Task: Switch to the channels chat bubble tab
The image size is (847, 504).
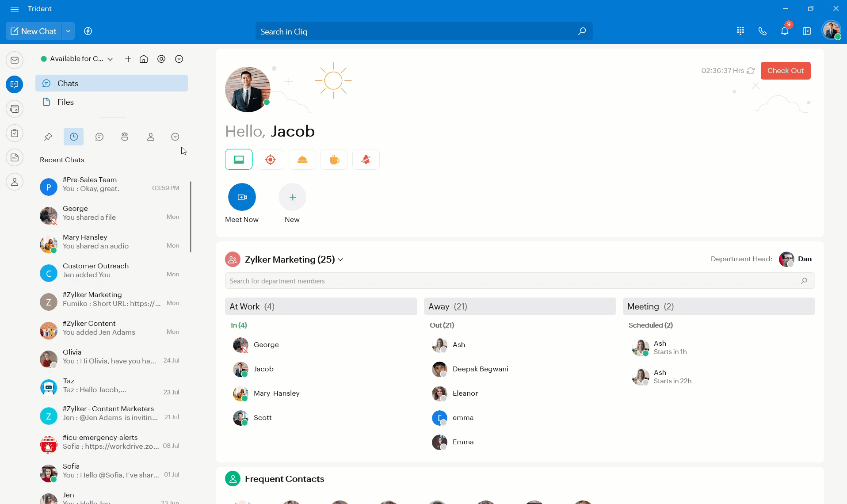Action: 99,137
